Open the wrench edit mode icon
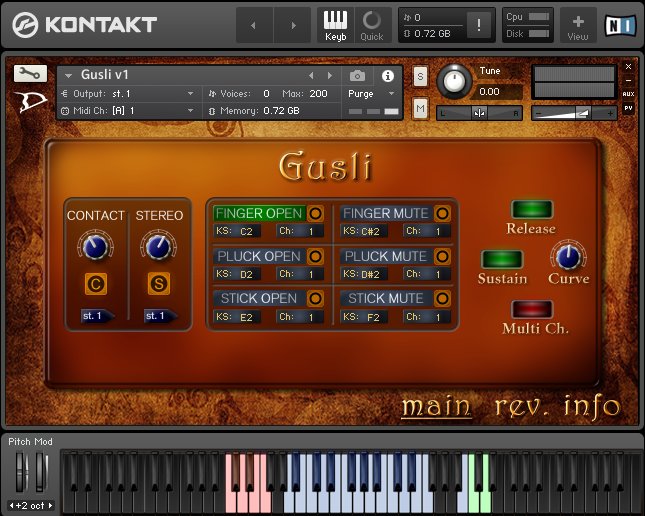 tap(30, 74)
